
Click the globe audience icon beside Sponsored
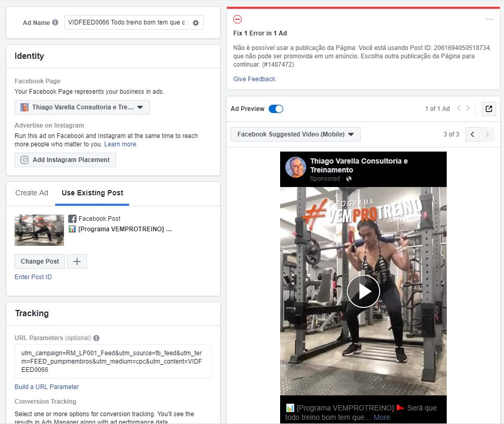(x=349, y=179)
